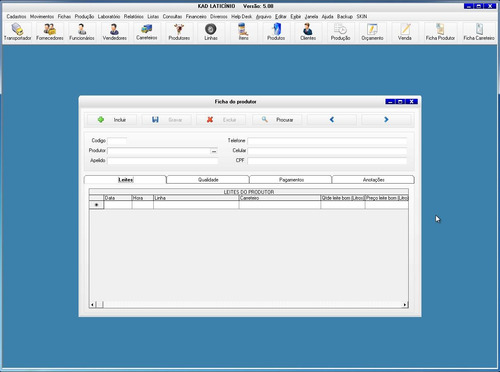This screenshot has width=500, height=372.
Task: Open the Itens toolbar icon
Action: (244, 32)
